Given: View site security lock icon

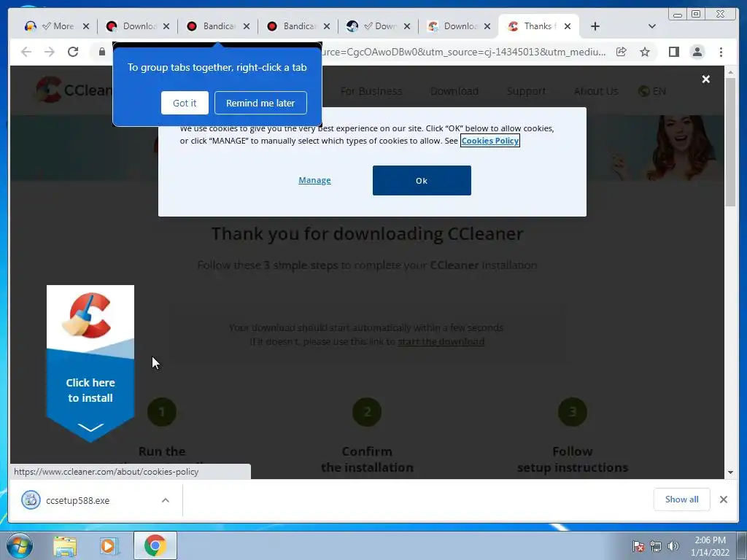Looking at the screenshot, I should coord(102,52).
